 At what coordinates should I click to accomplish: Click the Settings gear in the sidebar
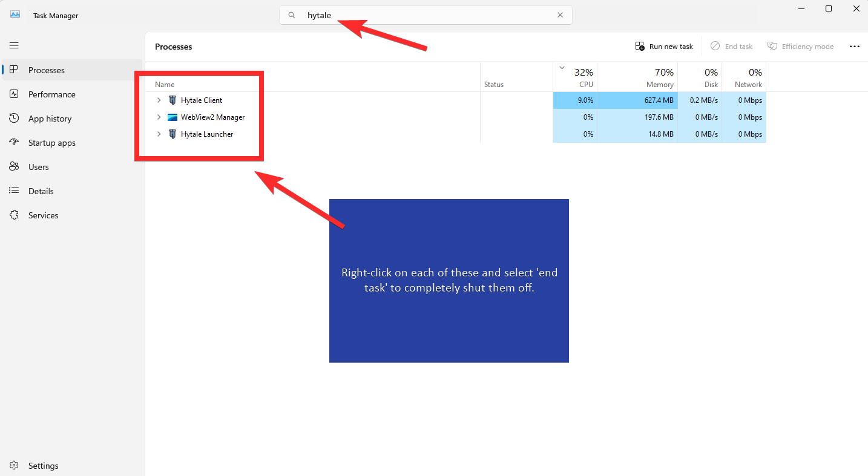pyautogui.click(x=15, y=466)
